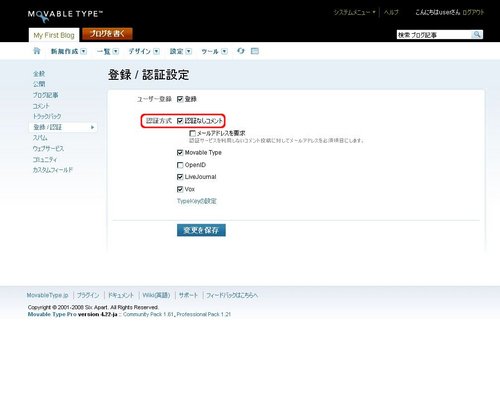500x394 pixels.
Task: Click the Movable Type logo
Action: coord(65,15)
